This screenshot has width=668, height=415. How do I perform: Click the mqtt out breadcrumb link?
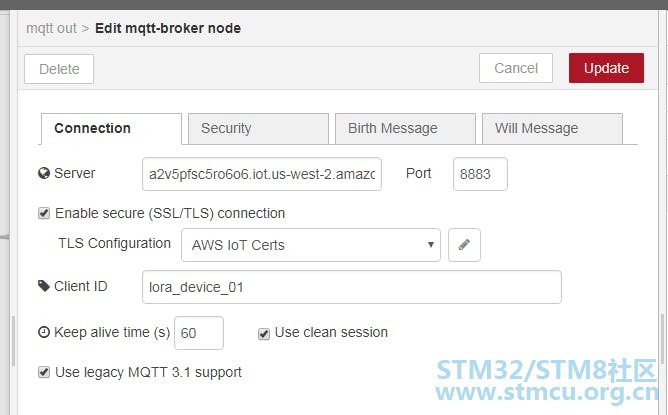51,28
